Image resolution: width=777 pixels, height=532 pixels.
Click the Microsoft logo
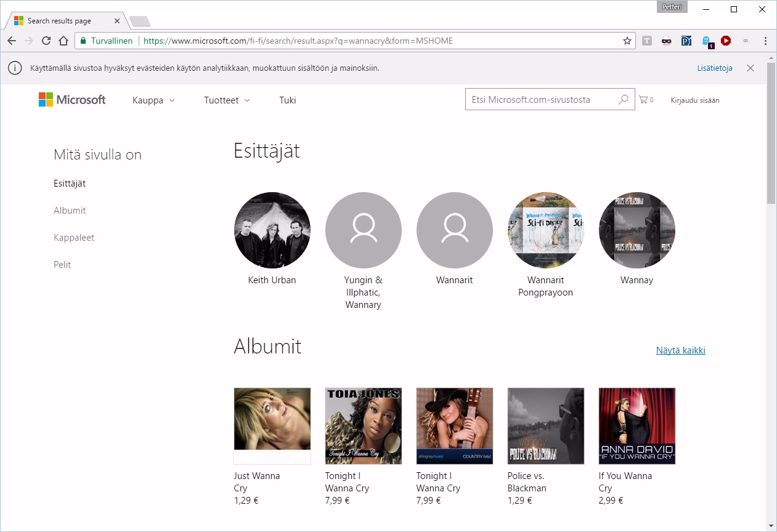pyautogui.click(x=72, y=100)
